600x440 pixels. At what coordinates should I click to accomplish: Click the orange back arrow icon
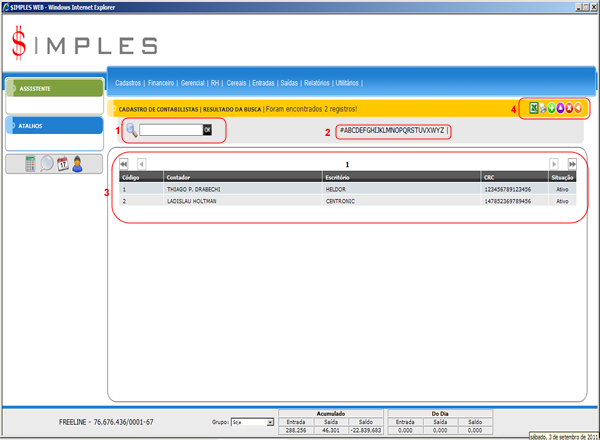pos(578,108)
